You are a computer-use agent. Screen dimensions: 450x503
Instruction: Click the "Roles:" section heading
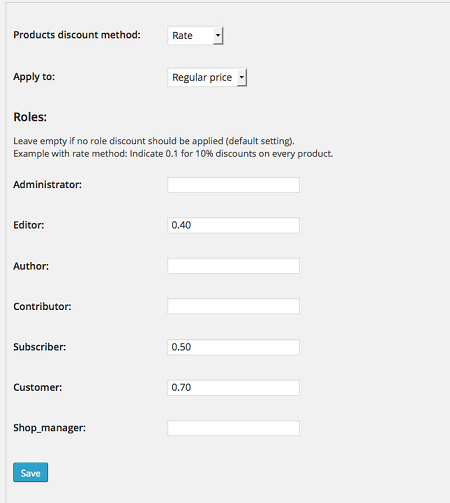tap(30, 117)
